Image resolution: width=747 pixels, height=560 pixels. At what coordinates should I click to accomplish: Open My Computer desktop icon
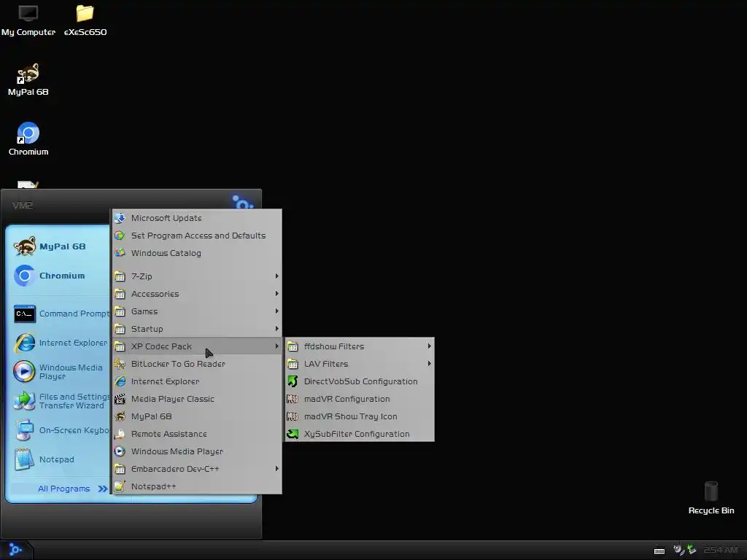point(28,20)
